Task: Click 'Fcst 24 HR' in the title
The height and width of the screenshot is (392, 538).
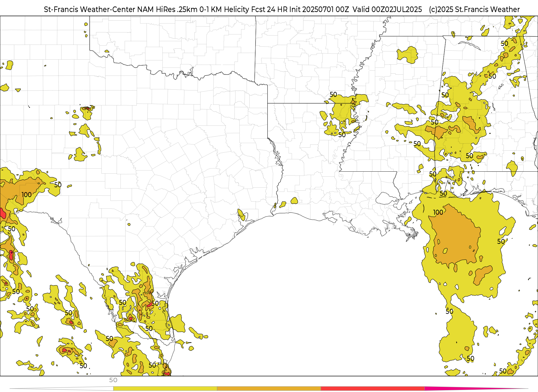Action: pyautogui.click(x=269, y=10)
